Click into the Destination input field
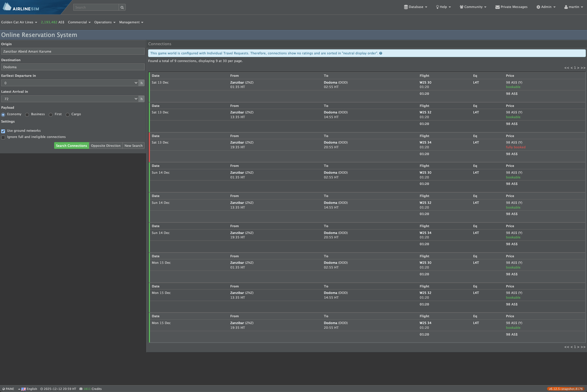 coord(73,67)
